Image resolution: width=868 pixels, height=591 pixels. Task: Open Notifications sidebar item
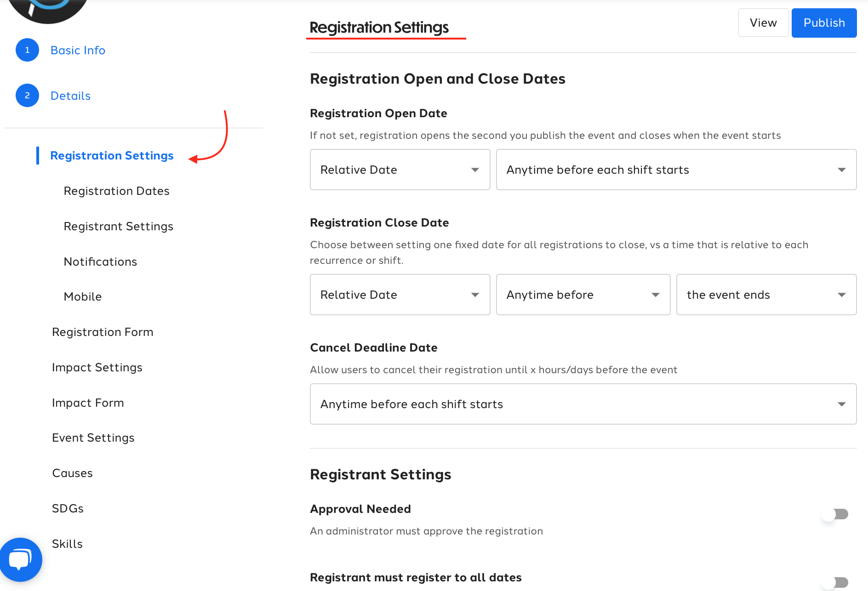(100, 261)
